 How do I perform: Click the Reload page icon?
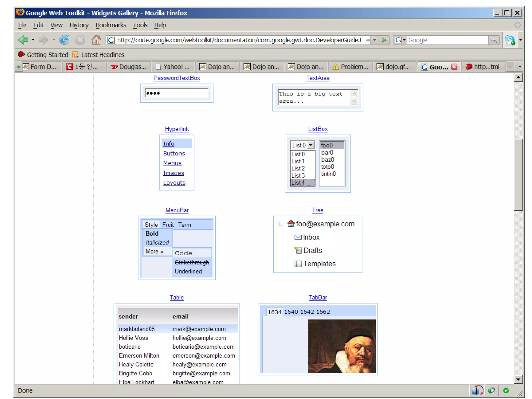click(64, 40)
